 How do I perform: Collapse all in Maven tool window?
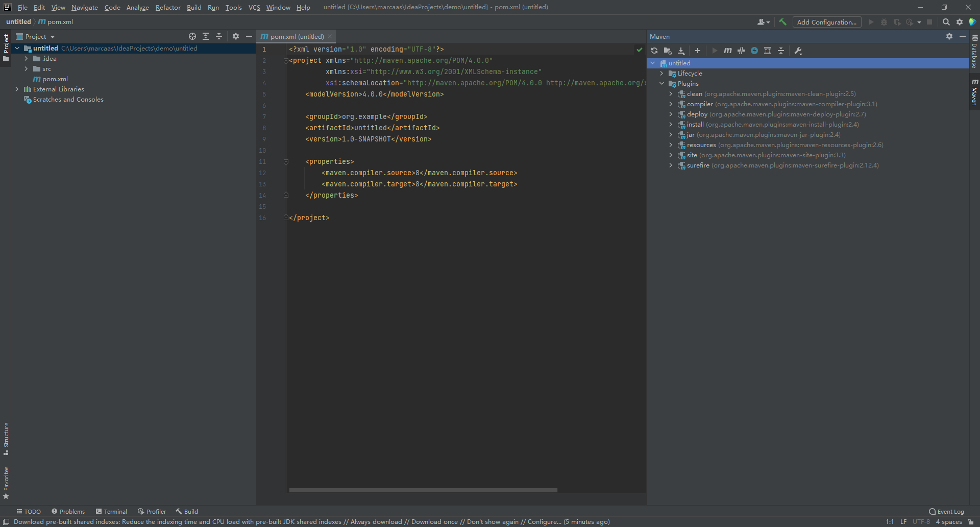coord(781,51)
